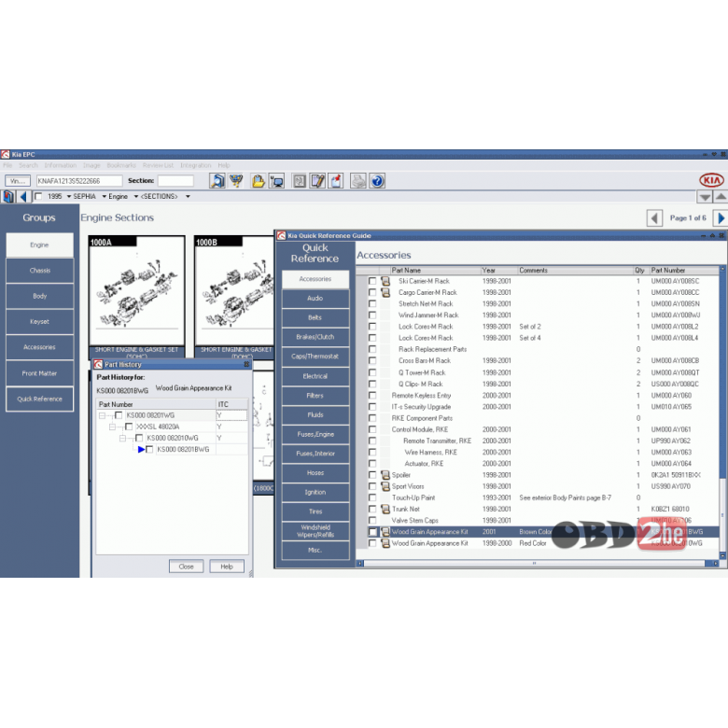728x728 pixels.
Task: Select the Audio tab in Quick Reference
Action: click(315, 299)
